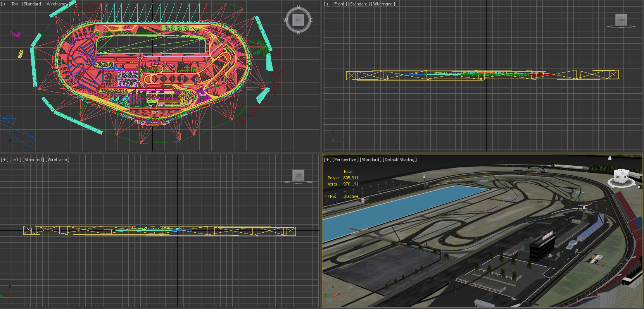
Task: Open the [+] general menu of the Left viewport
Action: pyautogui.click(x=4, y=160)
